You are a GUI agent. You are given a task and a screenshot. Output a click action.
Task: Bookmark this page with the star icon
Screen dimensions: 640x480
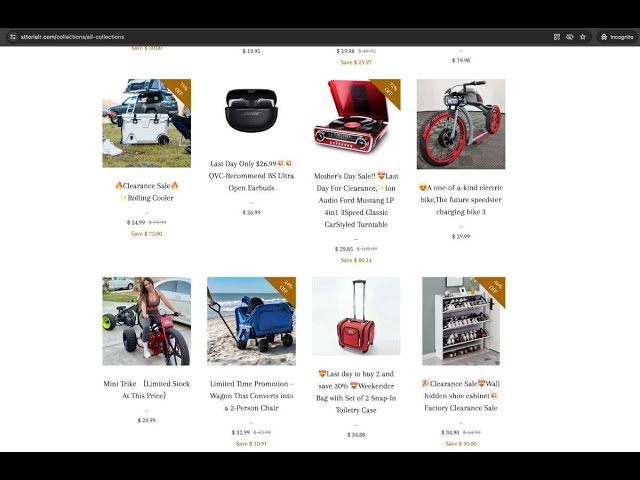coord(583,37)
